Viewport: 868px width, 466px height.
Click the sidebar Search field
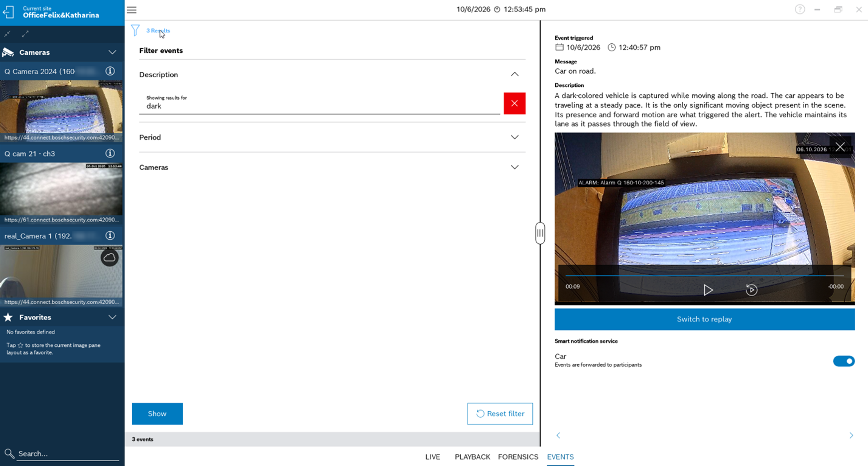[68, 454]
